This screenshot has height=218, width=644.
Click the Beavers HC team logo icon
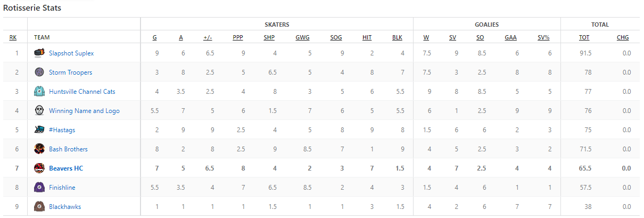(39, 168)
